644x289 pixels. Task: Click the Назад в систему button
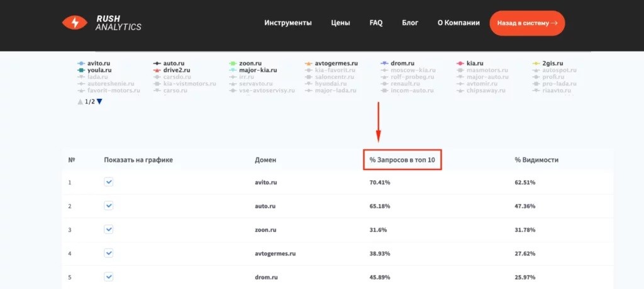click(x=527, y=23)
